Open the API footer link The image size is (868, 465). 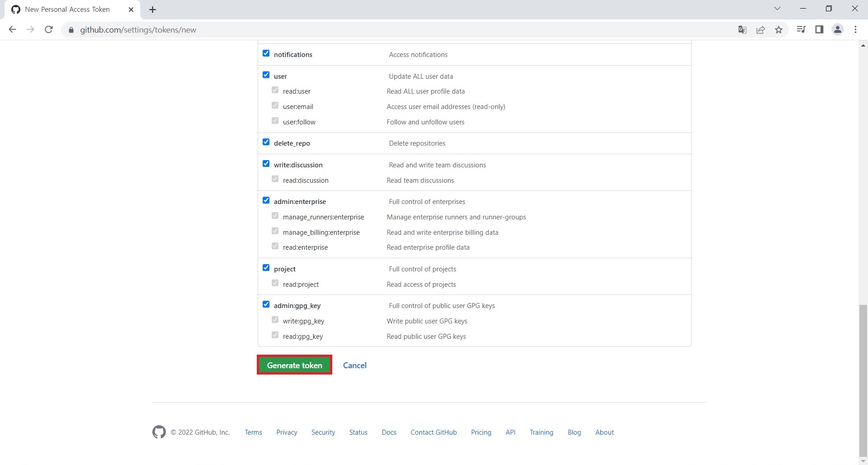click(x=511, y=432)
